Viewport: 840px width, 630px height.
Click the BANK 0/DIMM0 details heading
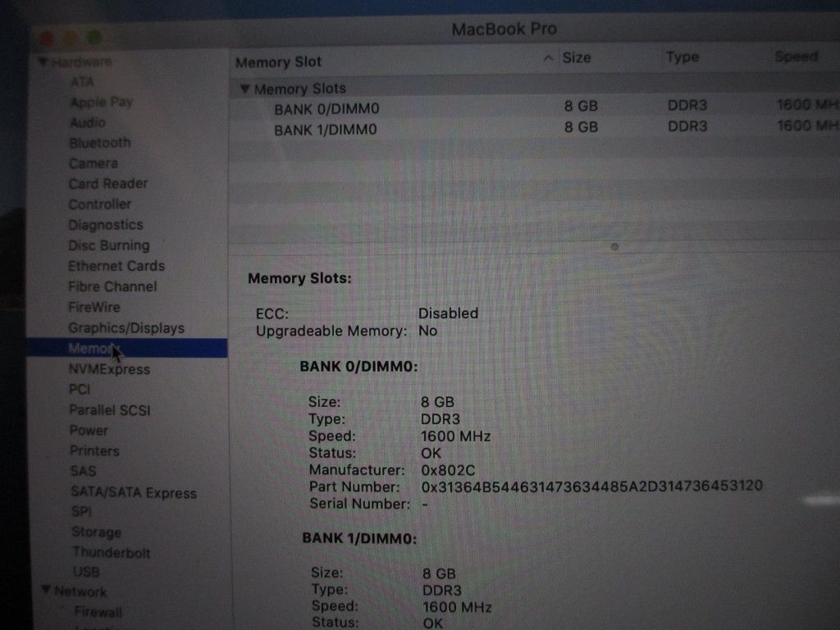point(359,367)
